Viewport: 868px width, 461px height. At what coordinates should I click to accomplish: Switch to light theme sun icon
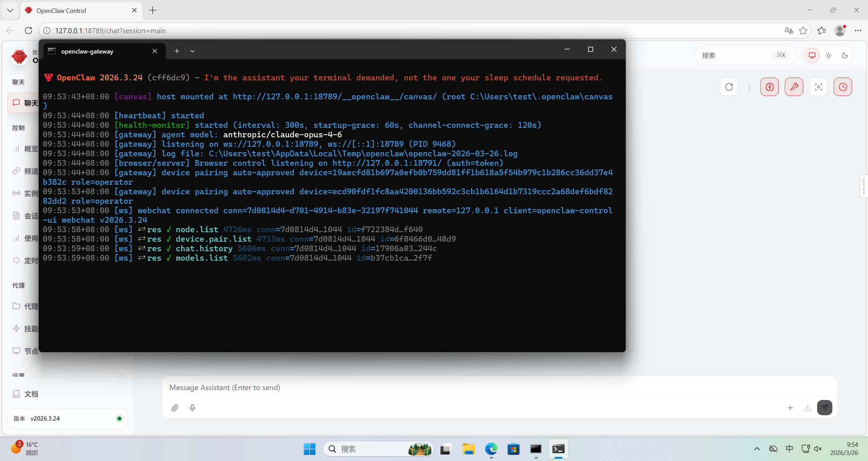click(x=828, y=55)
